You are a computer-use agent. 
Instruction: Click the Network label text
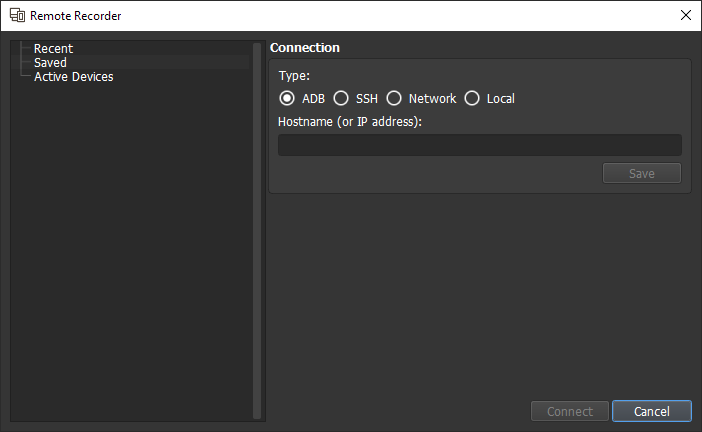[x=432, y=98]
